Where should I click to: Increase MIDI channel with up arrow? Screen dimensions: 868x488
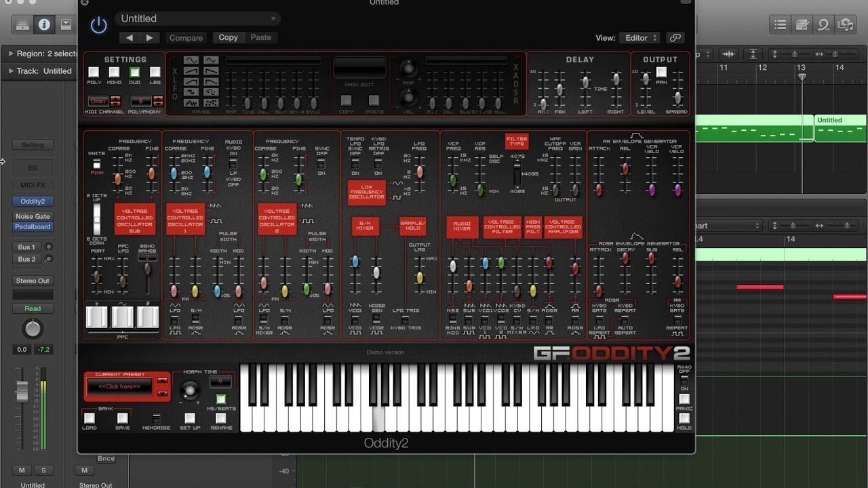tap(115, 99)
